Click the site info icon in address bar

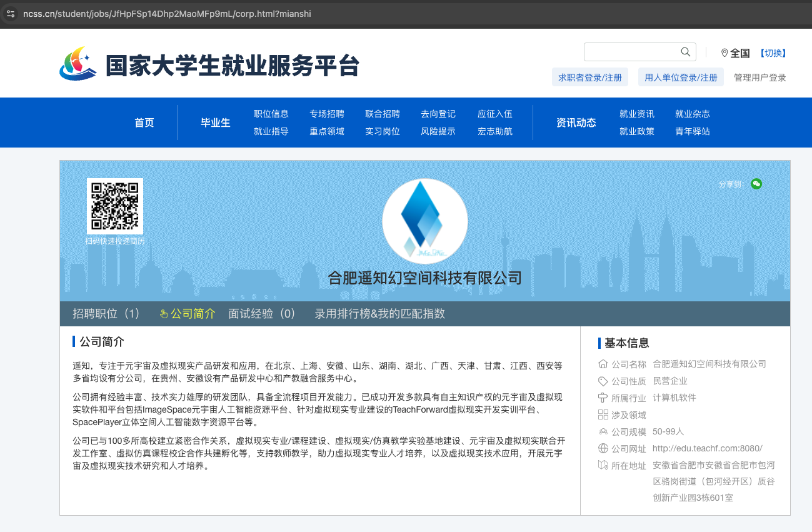(x=11, y=14)
